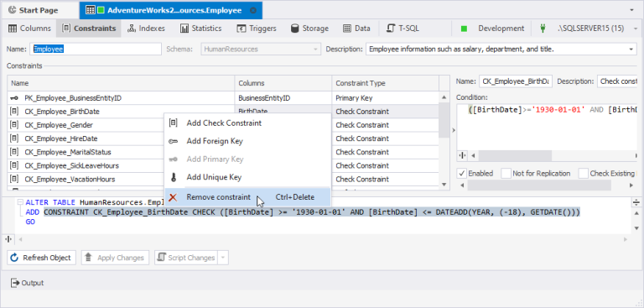The width and height of the screenshot is (644, 308).
Task: Open the connection dropdown next to SQLSERVER15
Action: click(636, 29)
